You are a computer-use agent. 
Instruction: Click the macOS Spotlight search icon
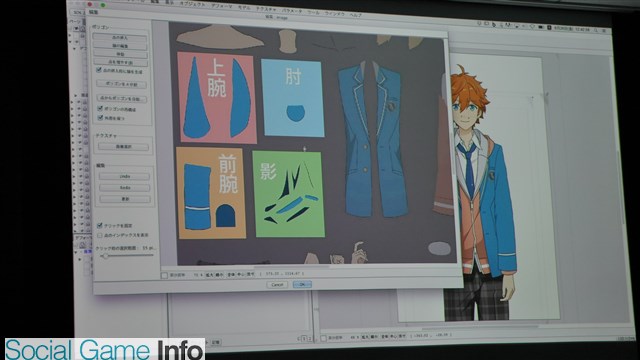[x=596, y=30]
